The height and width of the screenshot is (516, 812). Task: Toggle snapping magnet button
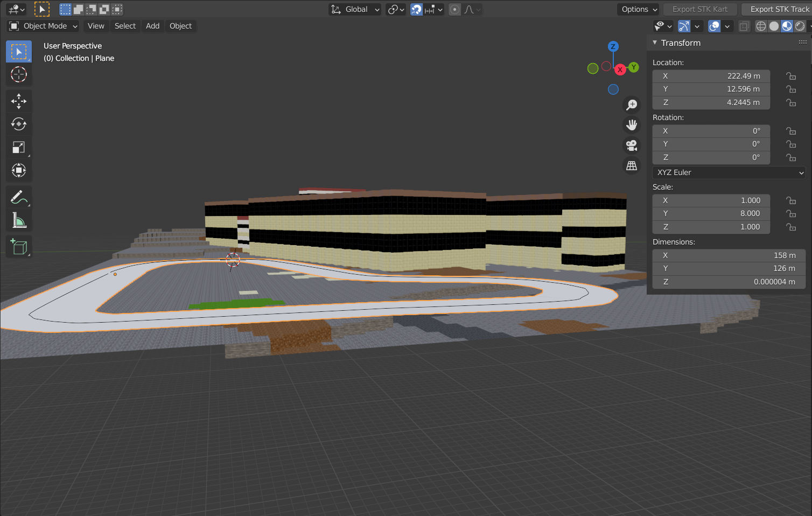pos(416,10)
